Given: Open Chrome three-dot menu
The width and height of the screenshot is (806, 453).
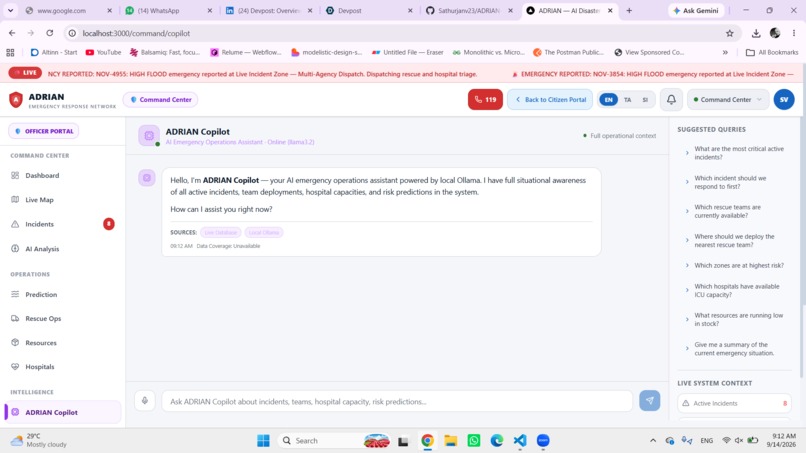Looking at the screenshot, I should pyautogui.click(x=794, y=33).
